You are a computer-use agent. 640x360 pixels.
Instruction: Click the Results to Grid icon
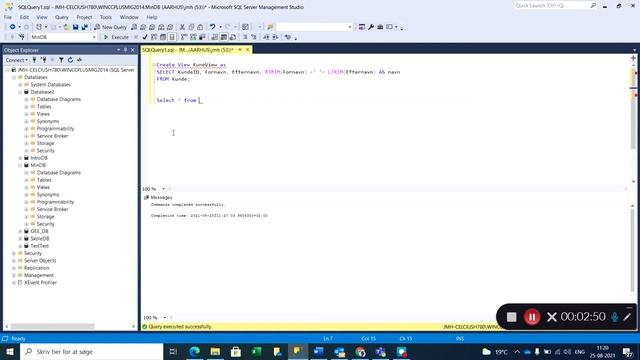[224, 37]
